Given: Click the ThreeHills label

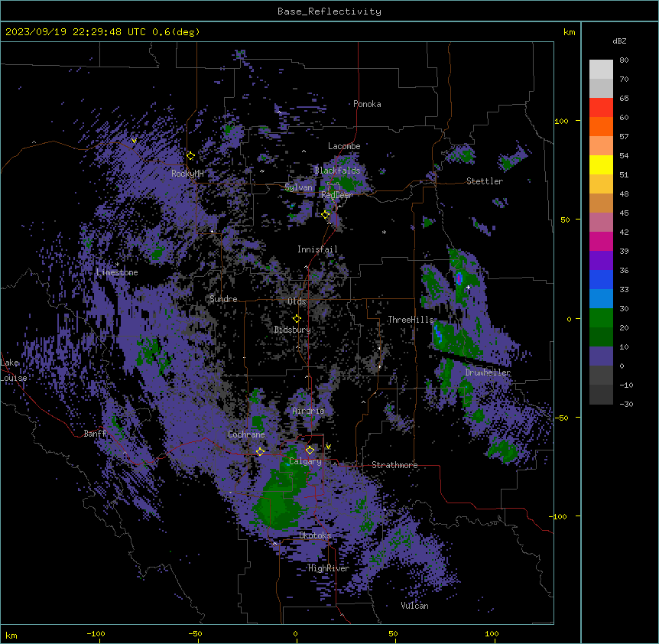Looking at the screenshot, I should click(411, 320).
